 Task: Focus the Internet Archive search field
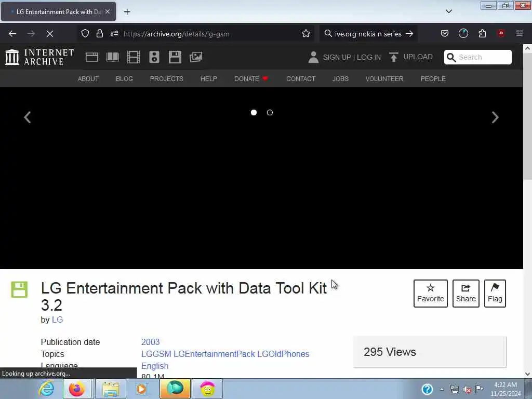[478, 57]
